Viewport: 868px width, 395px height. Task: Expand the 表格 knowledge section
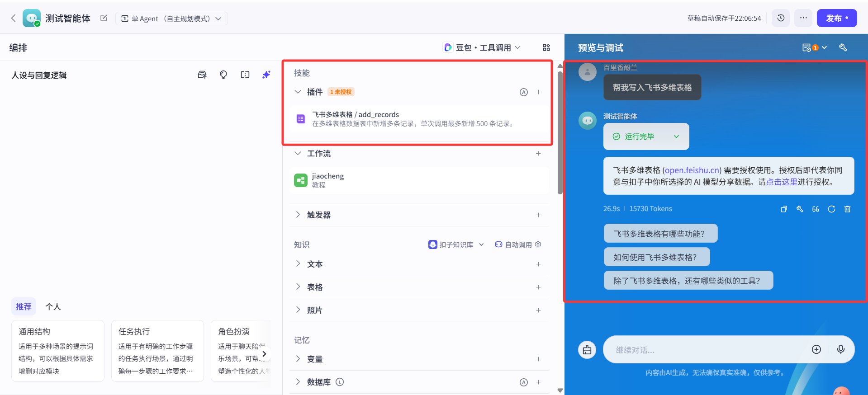point(298,287)
